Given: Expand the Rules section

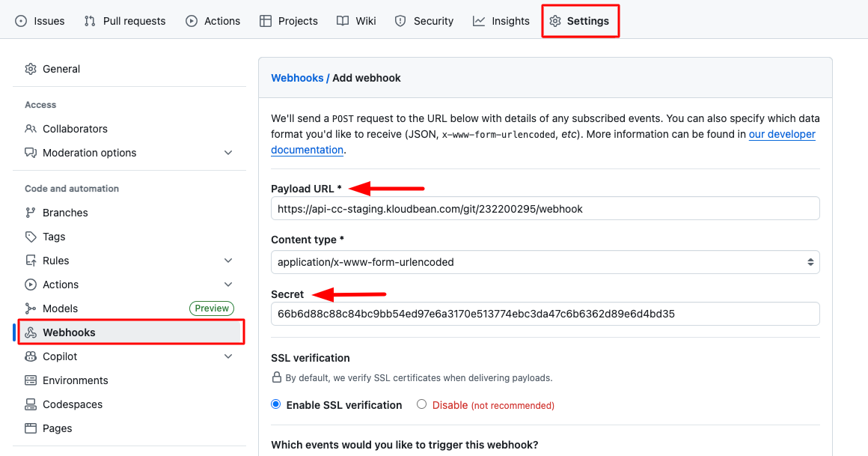Looking at the screenshot, I should click(x=228, y=261).
